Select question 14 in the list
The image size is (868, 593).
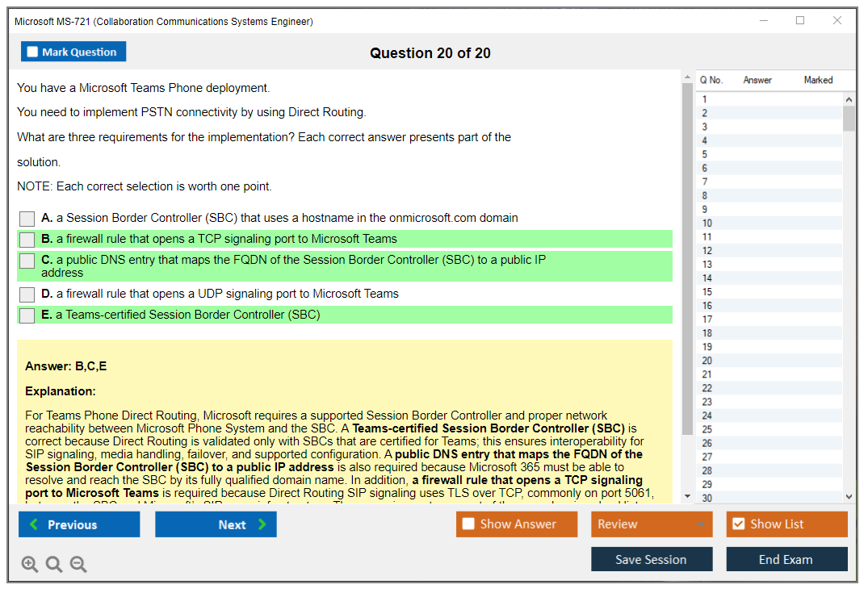click(x=769, y=278)
